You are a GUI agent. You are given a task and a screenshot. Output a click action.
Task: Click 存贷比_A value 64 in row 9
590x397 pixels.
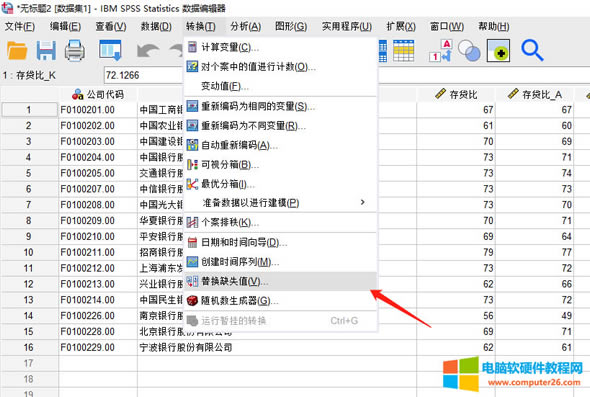pyautogui.click(x=534, y=236)
